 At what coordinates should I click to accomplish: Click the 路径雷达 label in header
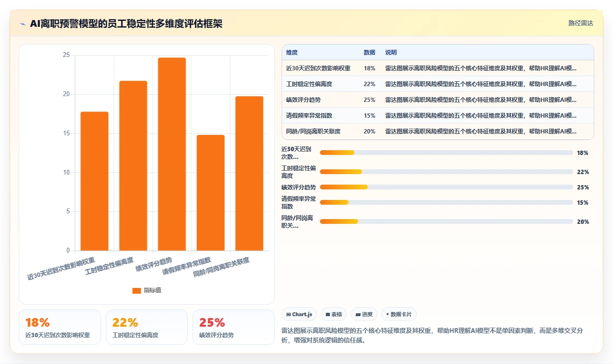581,23
